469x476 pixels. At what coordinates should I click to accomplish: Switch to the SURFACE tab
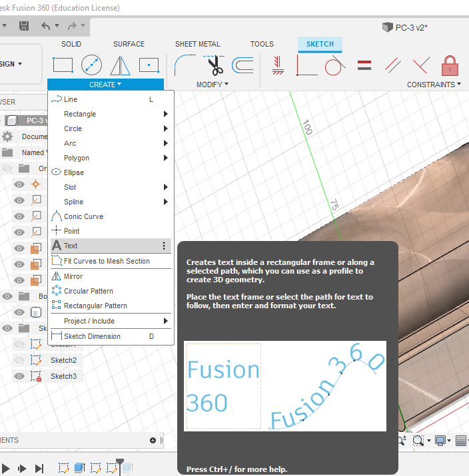point(129,44)
